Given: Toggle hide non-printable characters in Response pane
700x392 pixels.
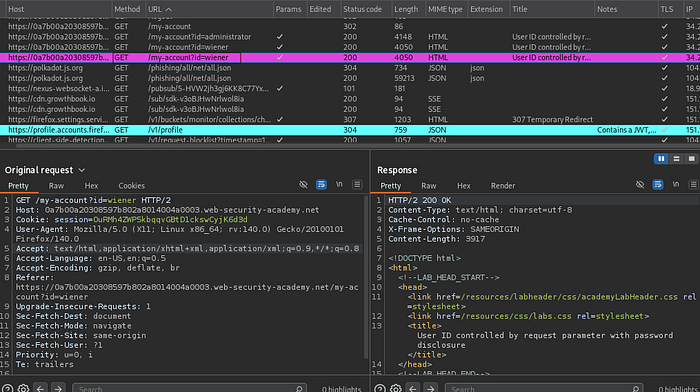Looking at the screenshot, I should click(x=640, y=184).
